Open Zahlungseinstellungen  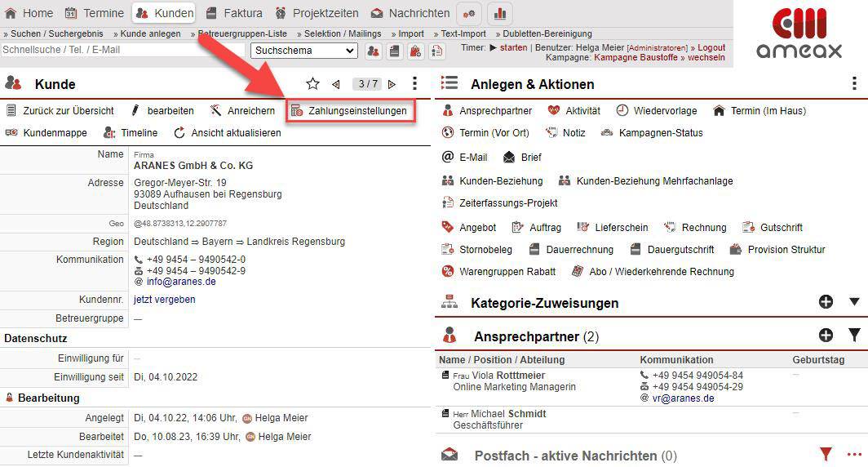tap(351, 111)
